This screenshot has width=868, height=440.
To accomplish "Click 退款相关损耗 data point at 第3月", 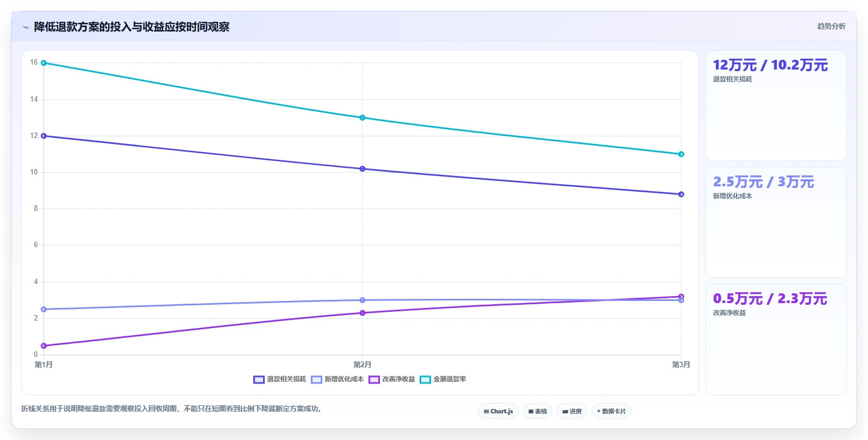I will tap(681, 194).
